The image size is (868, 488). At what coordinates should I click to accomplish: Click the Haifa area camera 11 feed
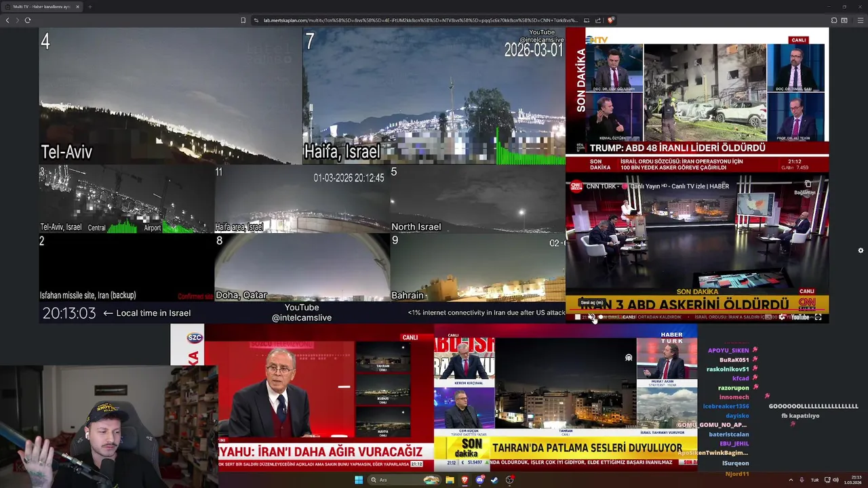point(302,199)
